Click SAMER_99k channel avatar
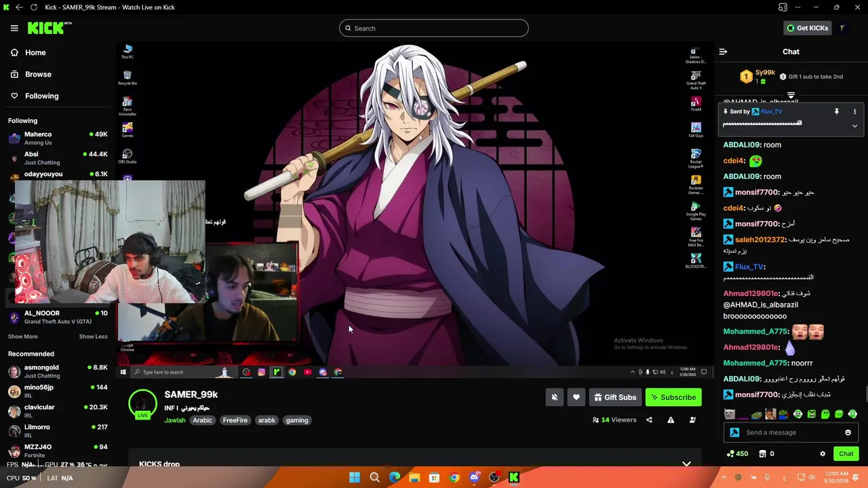Viewport: 868px width, 488px height. pyautogui.click(x=142, y=403)
